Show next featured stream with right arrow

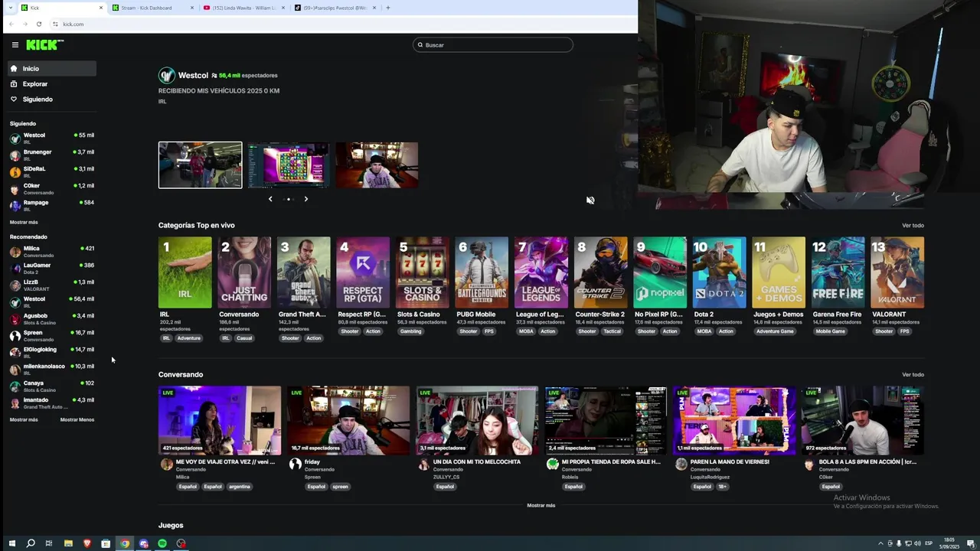(305, 199)
